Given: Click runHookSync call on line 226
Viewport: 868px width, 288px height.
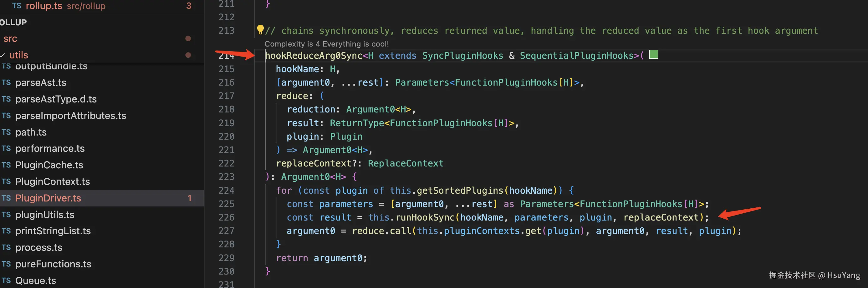Looking at the screenshot, I should coord(425,217).
